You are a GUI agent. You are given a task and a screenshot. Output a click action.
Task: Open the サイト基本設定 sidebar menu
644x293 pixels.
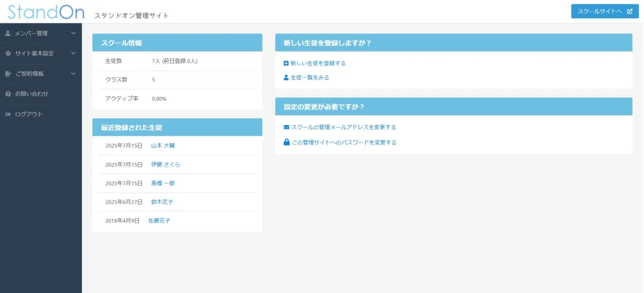pos(41,53)
